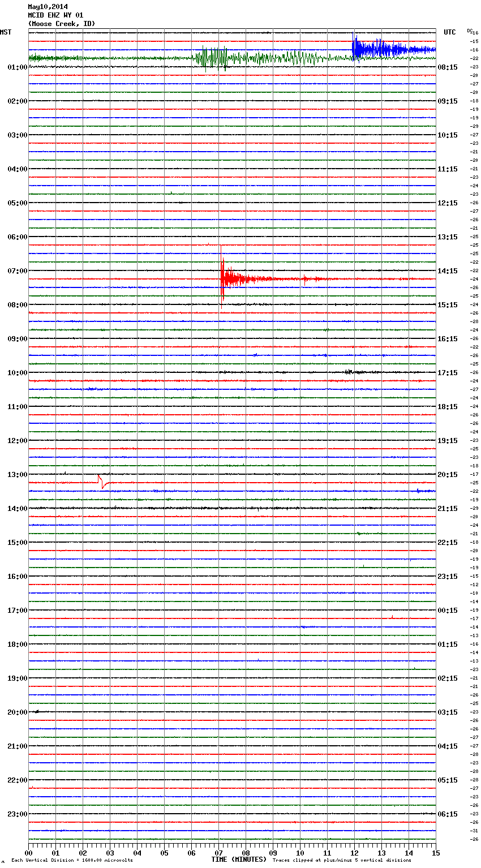Screen dimensions: 481x868
Task: Click the 20:15 UTC time label
Action: click(448, 475)
